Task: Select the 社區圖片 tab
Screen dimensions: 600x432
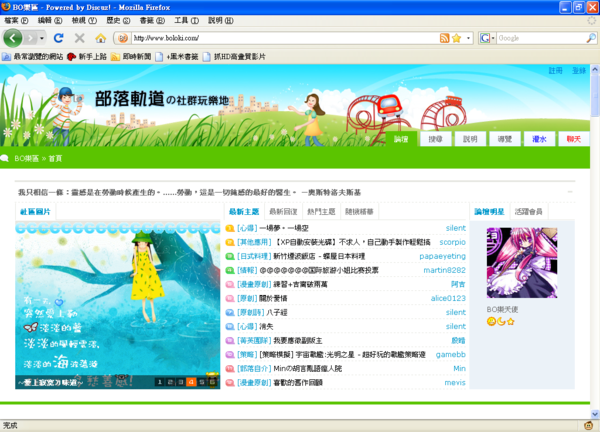Action: [x=35, y=212]
